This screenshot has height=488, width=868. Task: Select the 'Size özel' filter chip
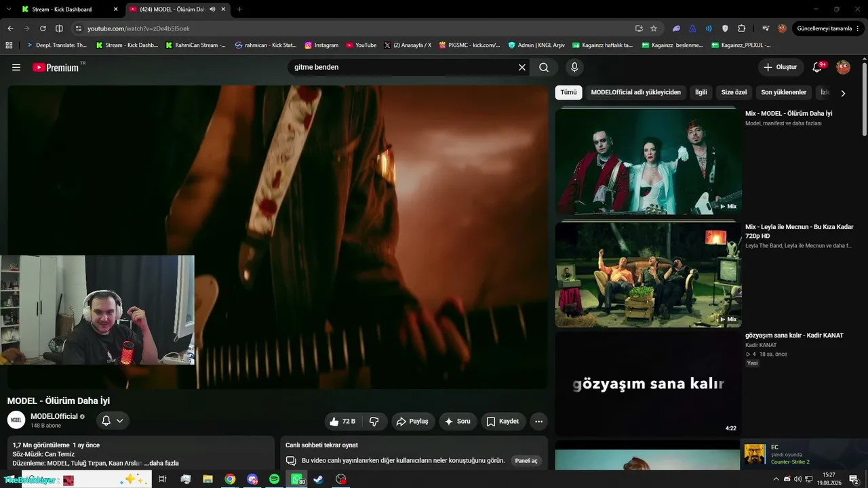[734, 92]
